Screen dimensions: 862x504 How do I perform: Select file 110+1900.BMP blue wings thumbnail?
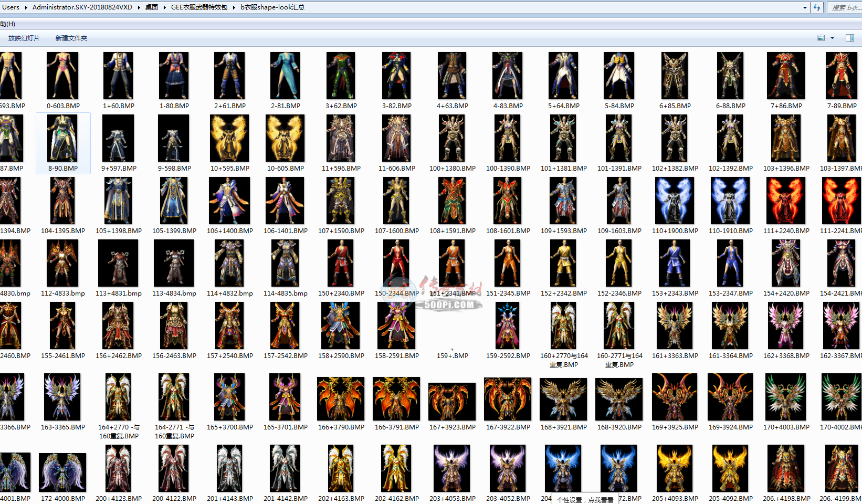tap(675, 201)
